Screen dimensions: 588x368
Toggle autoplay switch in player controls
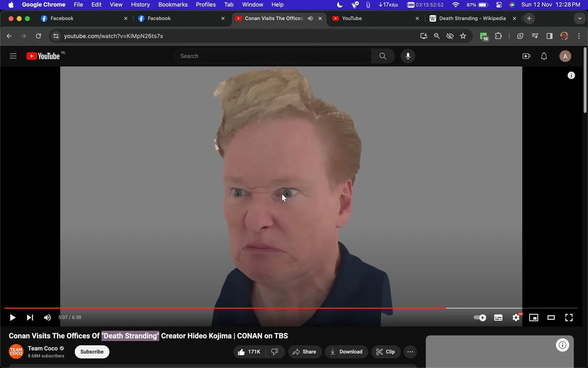[x=479, y=317]
